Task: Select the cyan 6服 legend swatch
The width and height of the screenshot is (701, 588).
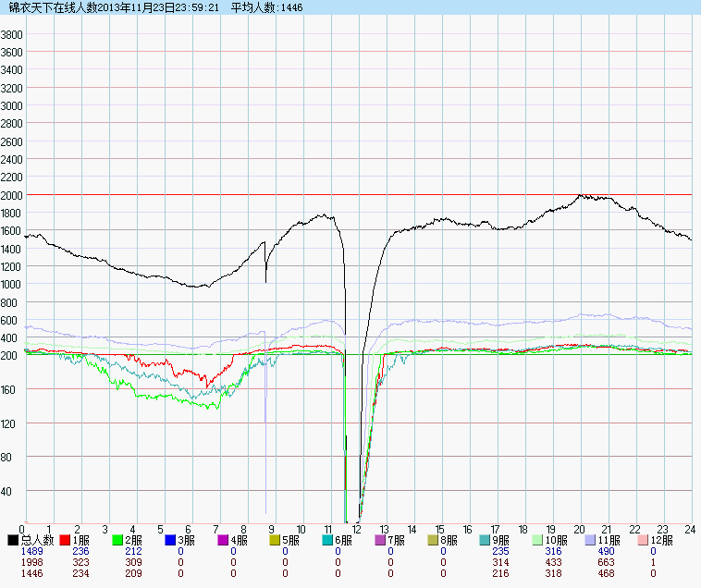Action: tap(328, 540)
